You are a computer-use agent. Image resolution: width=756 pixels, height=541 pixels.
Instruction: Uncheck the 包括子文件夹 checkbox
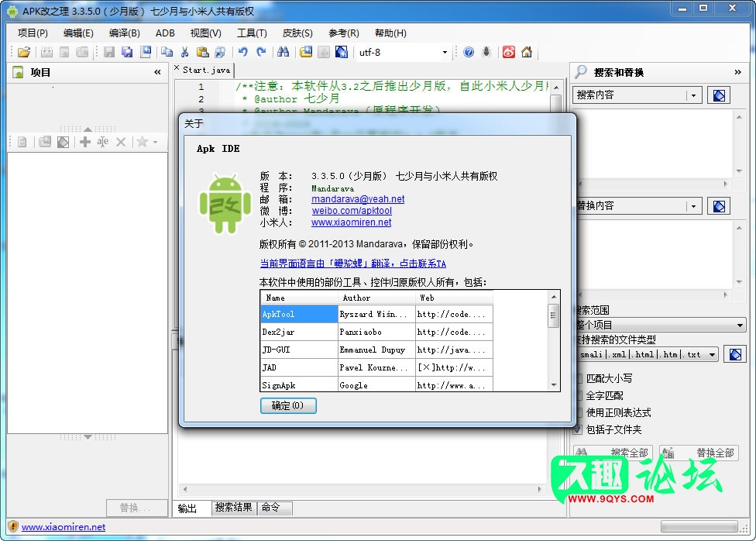(578, 429)
